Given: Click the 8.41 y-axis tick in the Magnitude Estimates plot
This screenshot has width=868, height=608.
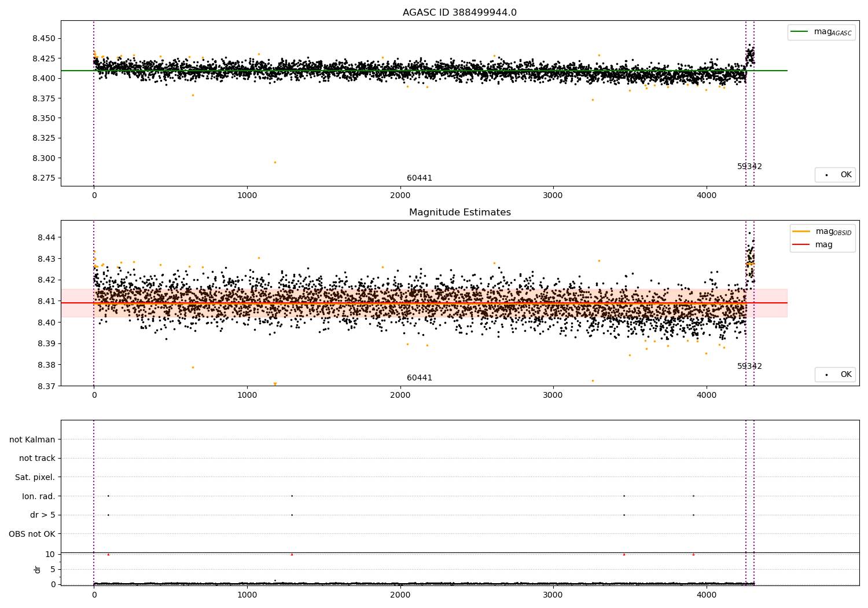Looking at the screenshot, I should (46, 302).
